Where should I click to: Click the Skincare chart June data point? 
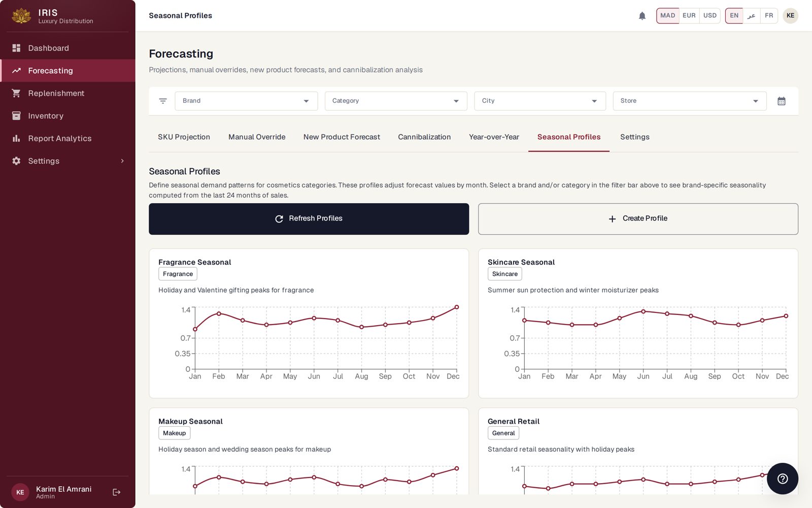tap(643, 311)
